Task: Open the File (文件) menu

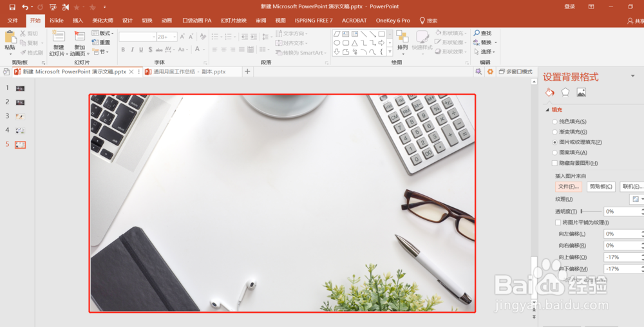Action: tap(13, 21)
